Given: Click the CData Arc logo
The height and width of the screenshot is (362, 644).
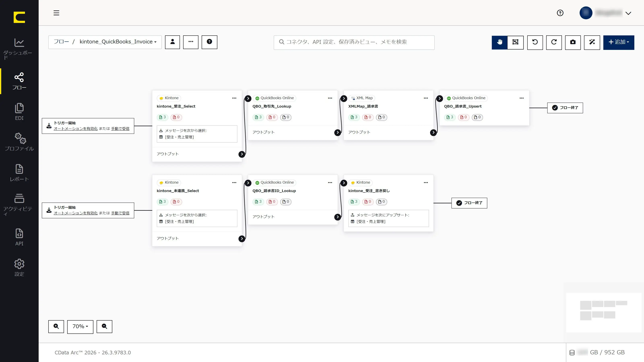Looking at the screenshot, I should (x=19, y=17).
